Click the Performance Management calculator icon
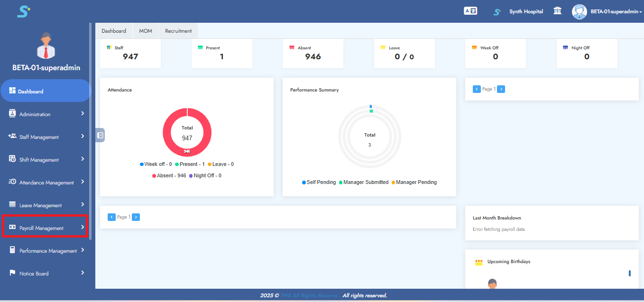 12,250
